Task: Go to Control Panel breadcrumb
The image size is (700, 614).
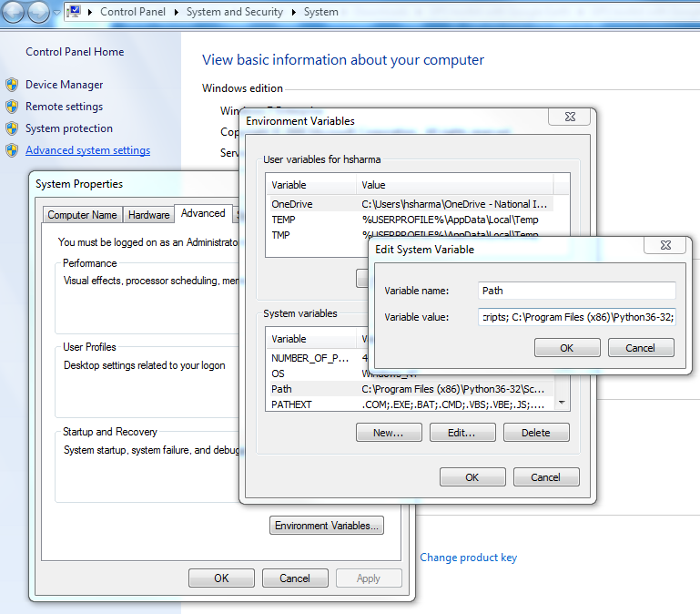Action: pyautogui.click(x=133, y=12)
